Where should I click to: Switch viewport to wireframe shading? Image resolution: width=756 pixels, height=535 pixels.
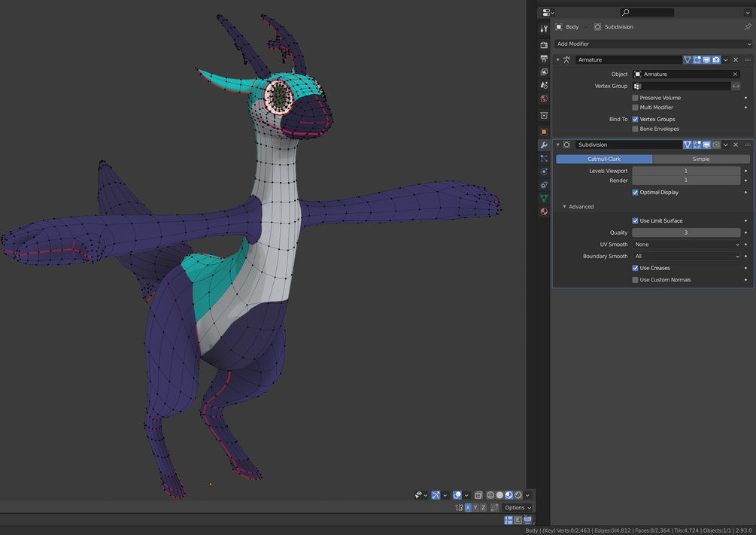490,495
